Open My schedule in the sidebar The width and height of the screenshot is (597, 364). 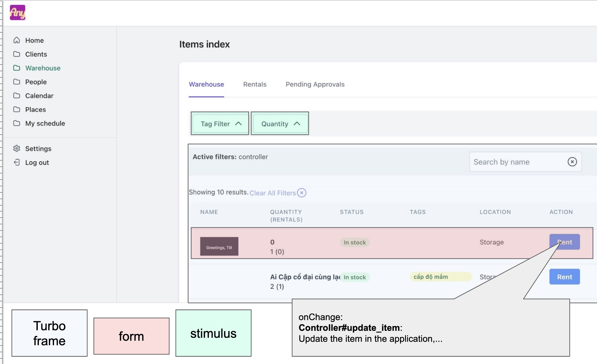click(45, 123)
